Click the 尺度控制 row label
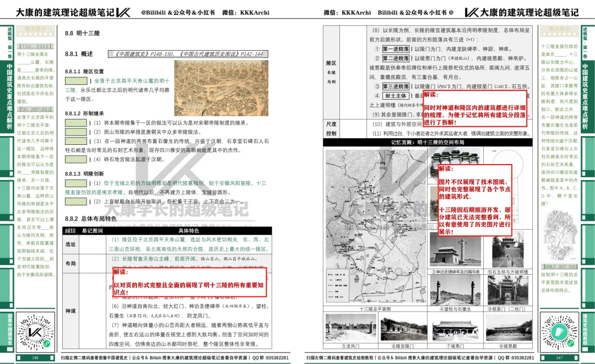The width and height of the screenshot is (595, 364). coord(331,128)
